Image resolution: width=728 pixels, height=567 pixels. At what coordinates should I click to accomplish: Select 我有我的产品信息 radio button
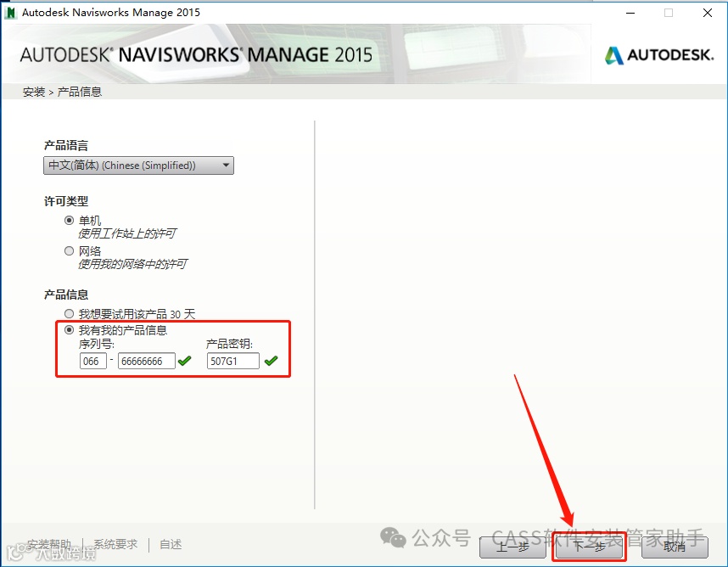[70, 329]
